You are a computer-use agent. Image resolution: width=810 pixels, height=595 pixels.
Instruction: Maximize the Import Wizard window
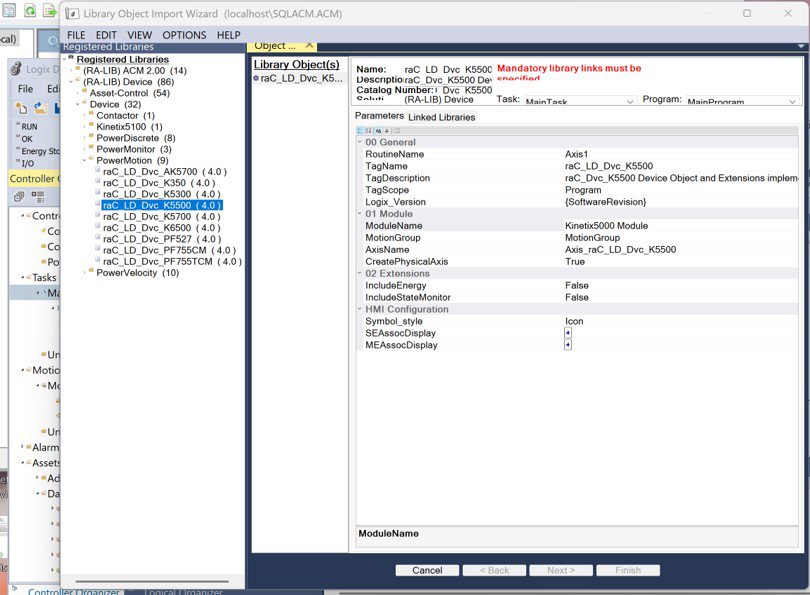[747, 13]
